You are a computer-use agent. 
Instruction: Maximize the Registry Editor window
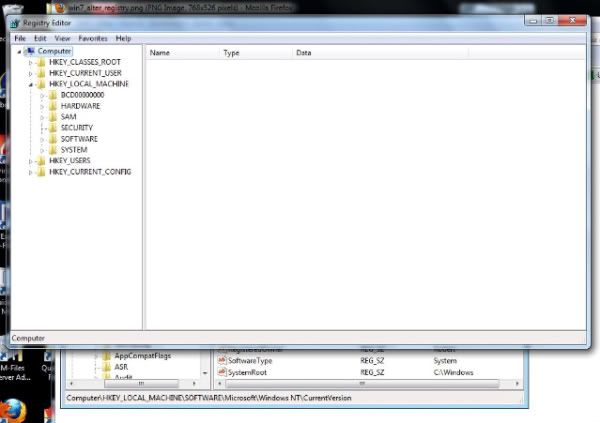pos(549,21)
